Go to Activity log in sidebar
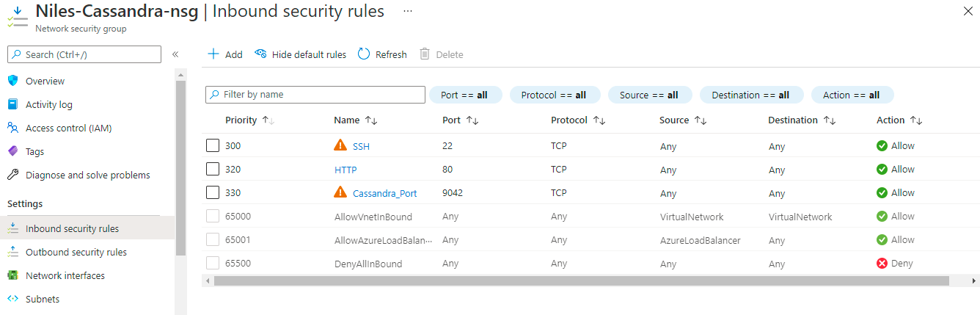 pyautogui.click(x=48, y=104)
